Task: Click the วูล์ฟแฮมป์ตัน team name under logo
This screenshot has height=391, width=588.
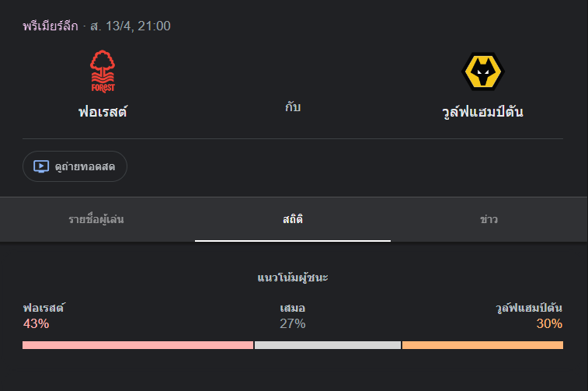Action: tap(482, 112)
